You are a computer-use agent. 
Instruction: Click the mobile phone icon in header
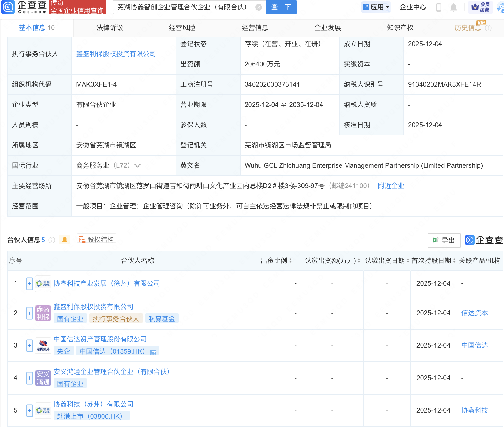(439, 7)
